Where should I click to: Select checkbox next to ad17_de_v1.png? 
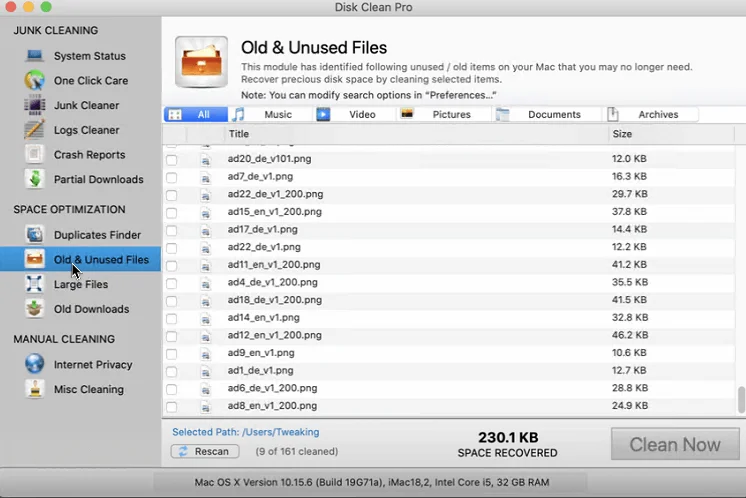(x=172, y=230)
